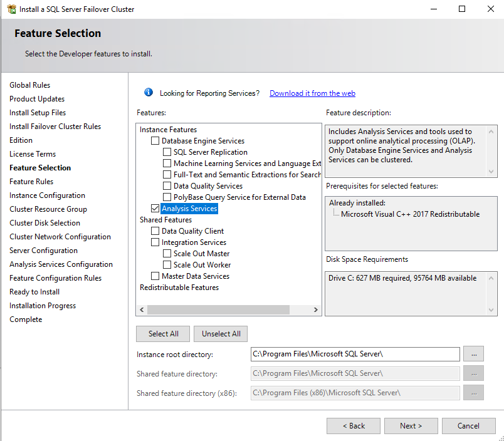Screen dimensions: 504x441
Task: Browse for Instance root directory
Action: click(474, 354)
